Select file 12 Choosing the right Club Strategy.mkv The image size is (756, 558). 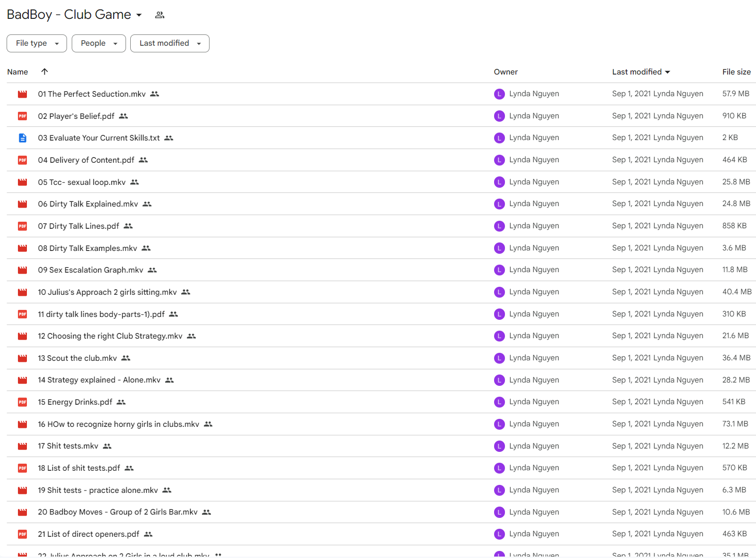tap(110, 336)
